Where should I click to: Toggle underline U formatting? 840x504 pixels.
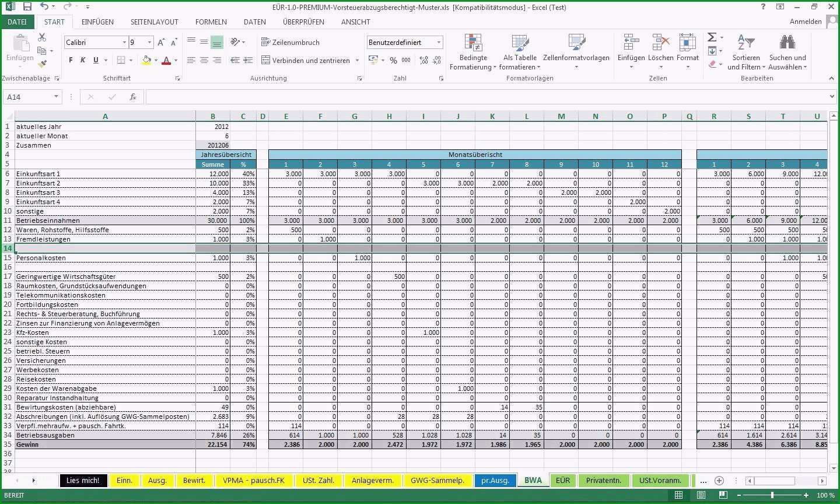point(96,60)
